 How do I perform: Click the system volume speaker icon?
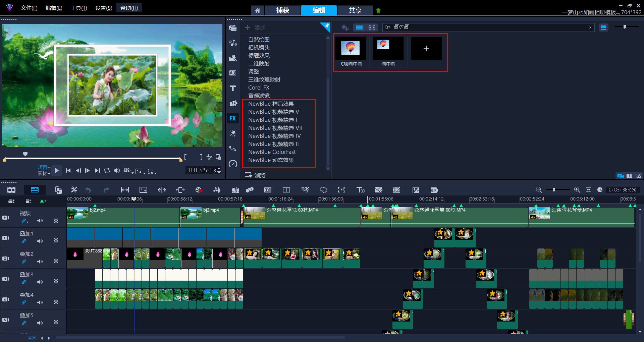[116, 170]
